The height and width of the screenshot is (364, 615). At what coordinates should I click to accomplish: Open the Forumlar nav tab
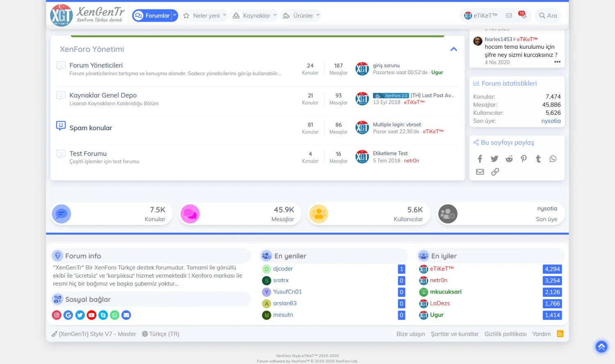tap(152, 16)
